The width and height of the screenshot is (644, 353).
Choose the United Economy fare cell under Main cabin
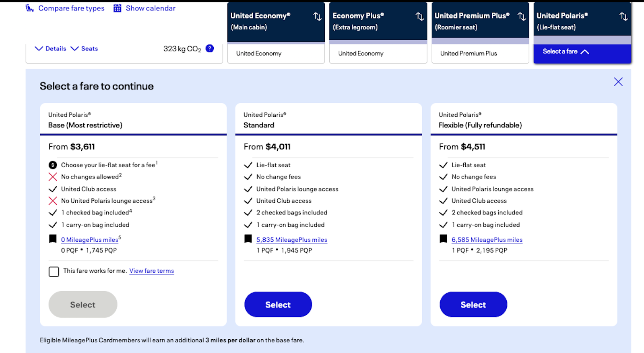point(276,54)
